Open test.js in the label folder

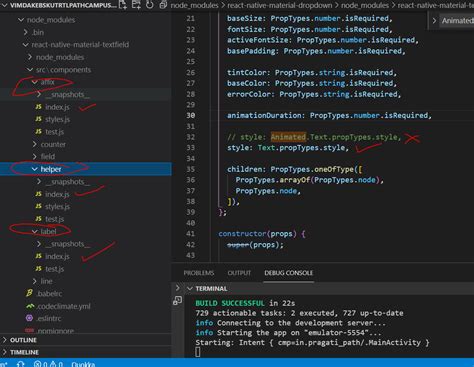pyautogui.click(x=54, y=269)
